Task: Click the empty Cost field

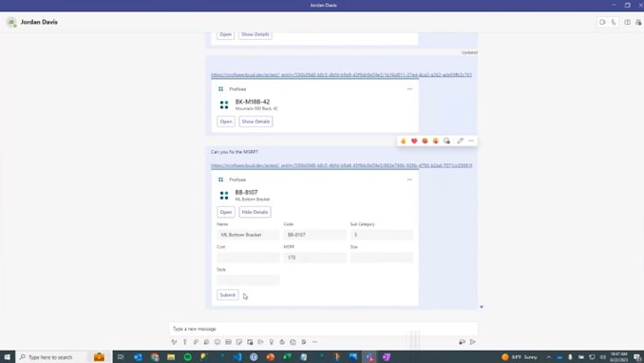Action: point(248,258)
